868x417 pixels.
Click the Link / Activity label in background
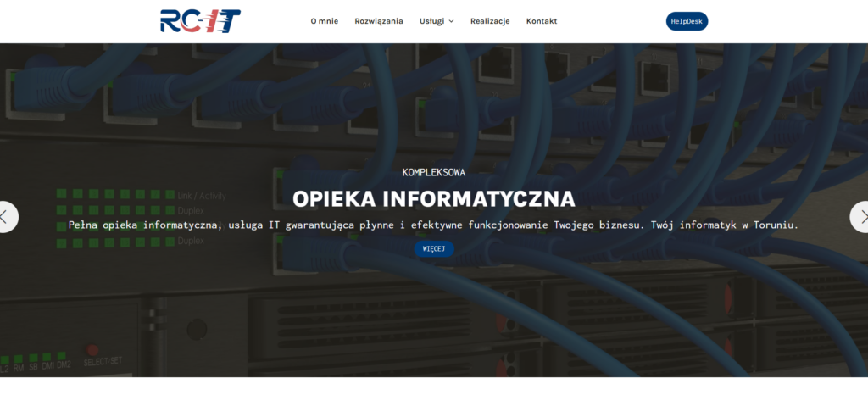(x=202, y=196)
